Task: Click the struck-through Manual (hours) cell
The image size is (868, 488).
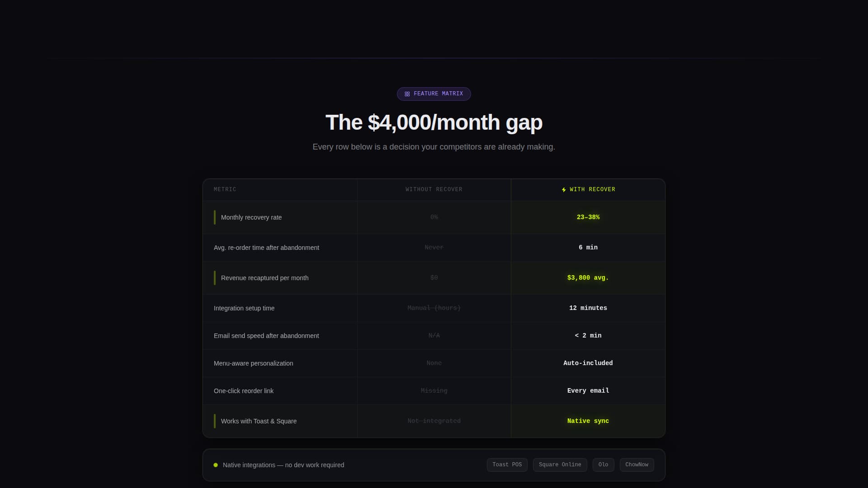Action: click(434, 308)
